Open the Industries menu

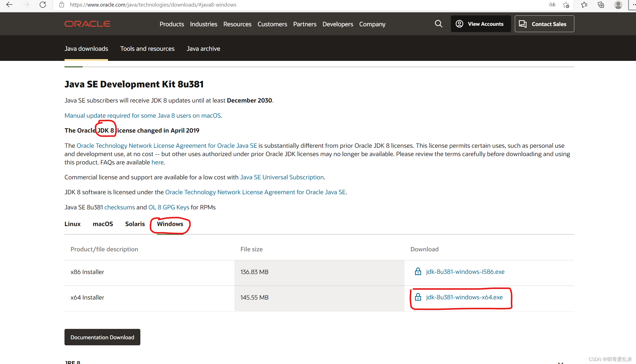204,24
